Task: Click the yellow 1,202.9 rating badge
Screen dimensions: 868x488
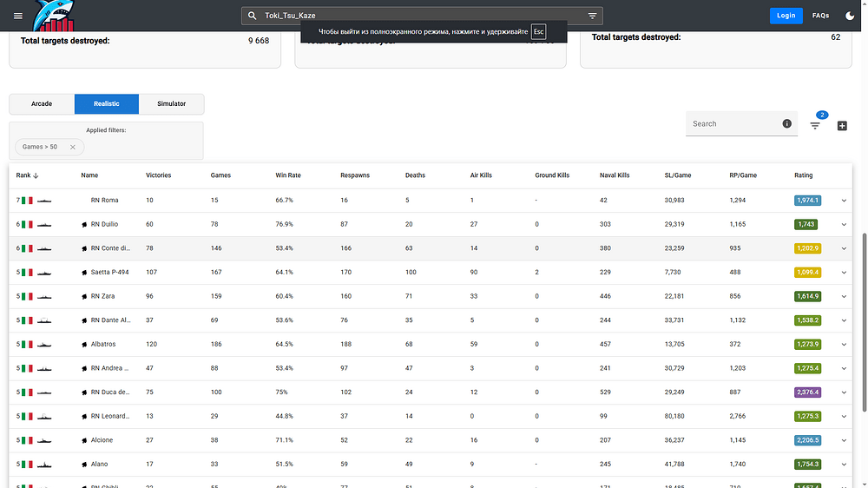Action: click(x=807, y=248)
